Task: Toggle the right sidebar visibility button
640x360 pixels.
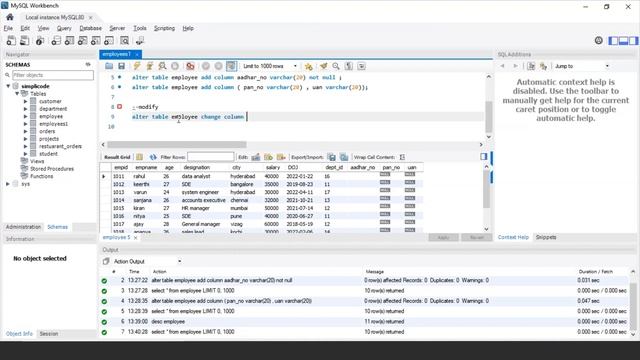Action: (x=633, y=40)
